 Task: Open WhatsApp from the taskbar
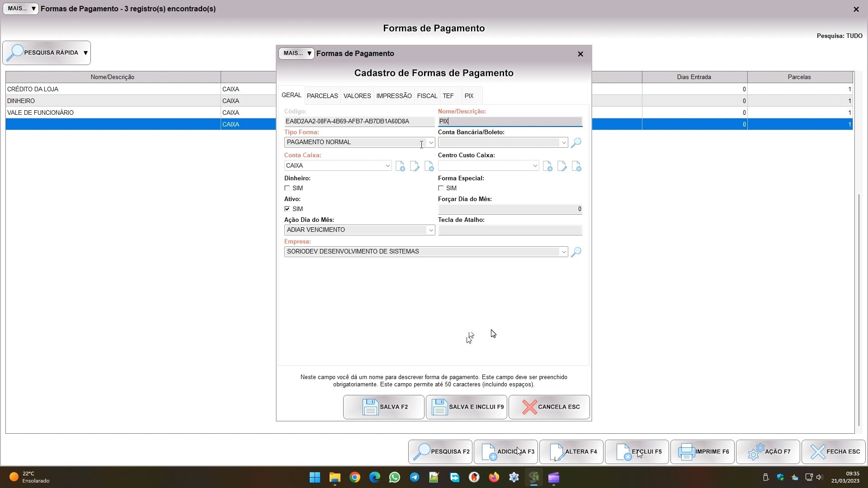coord(394,478)
